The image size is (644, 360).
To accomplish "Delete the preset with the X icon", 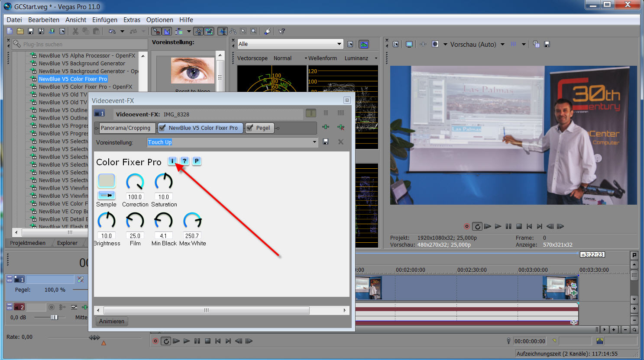I will pyautogui.click(x=341, y=142).
